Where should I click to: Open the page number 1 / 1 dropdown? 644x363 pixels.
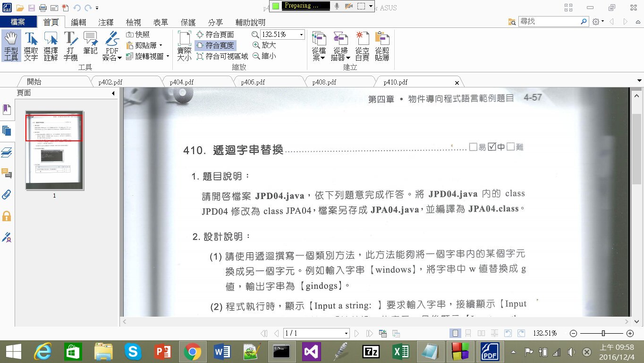point(347,333)
